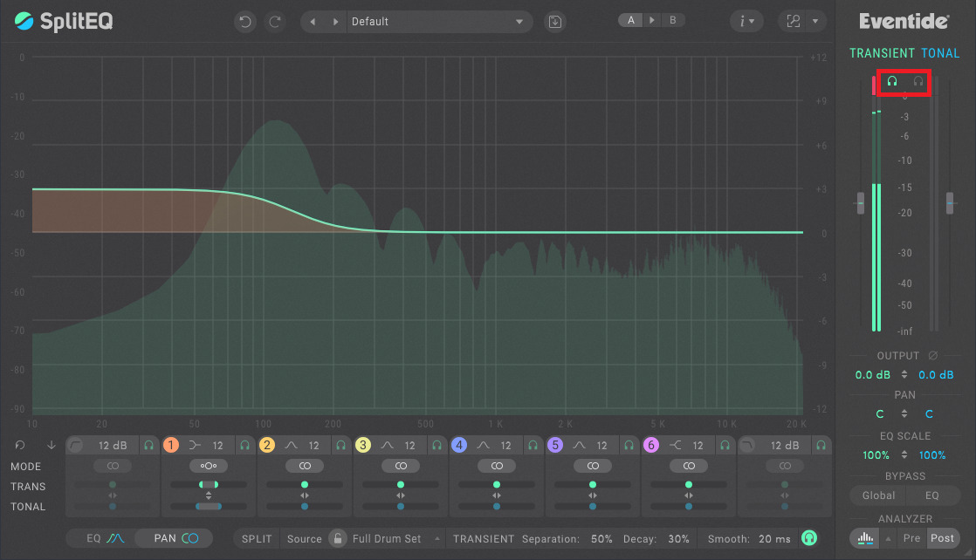The width and height of the screenshot is (976, 560).
Task: Solo the high-pass filter band
Action: [148, 446]
